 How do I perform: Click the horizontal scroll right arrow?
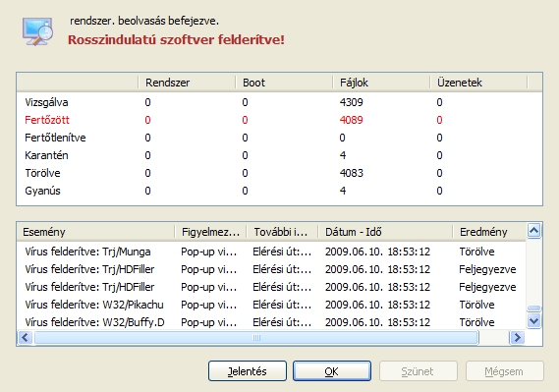click(518, 338)
